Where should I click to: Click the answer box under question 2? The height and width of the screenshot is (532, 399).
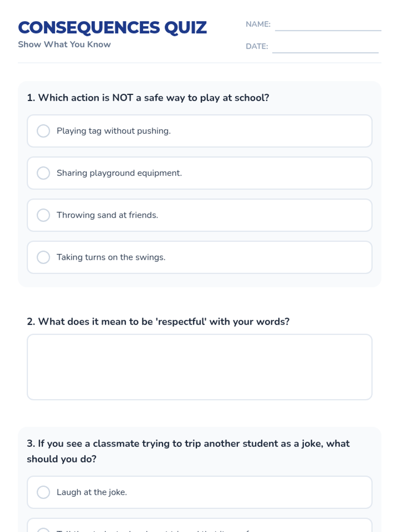coord(199,367)
